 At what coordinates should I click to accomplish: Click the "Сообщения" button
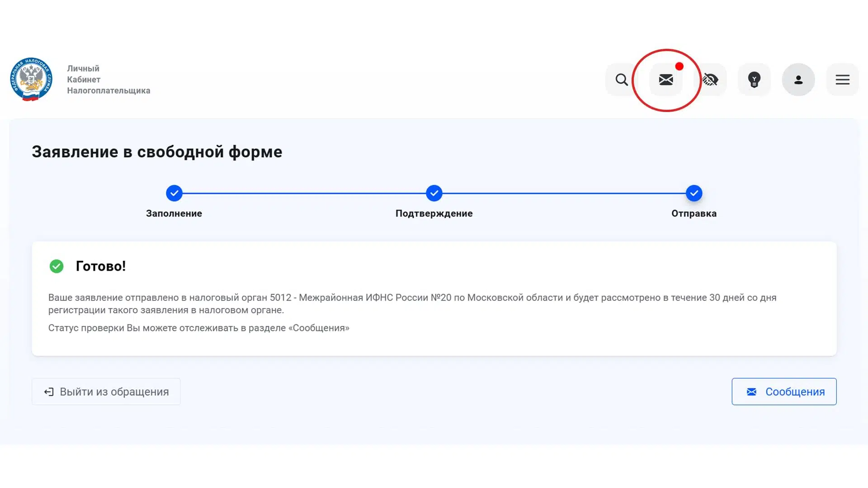[784, 392]
